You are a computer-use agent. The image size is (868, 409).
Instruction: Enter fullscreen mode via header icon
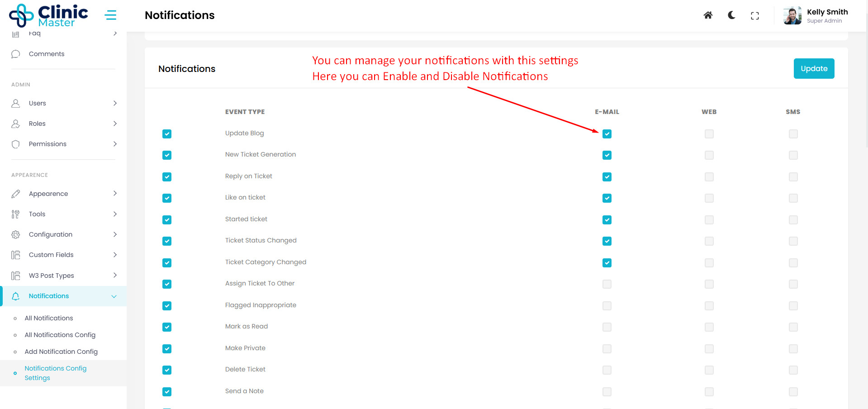click(x=754, y=16)
